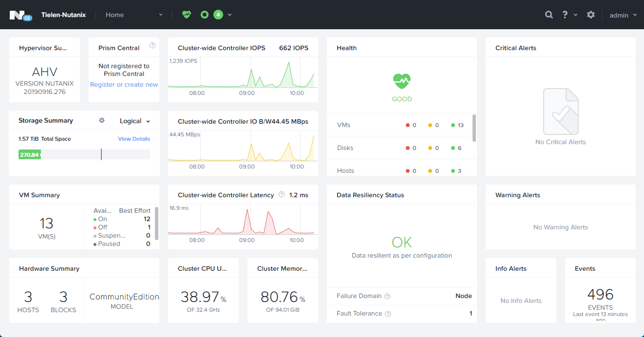Click the red status dot in the Disks health row

(408, 148)
